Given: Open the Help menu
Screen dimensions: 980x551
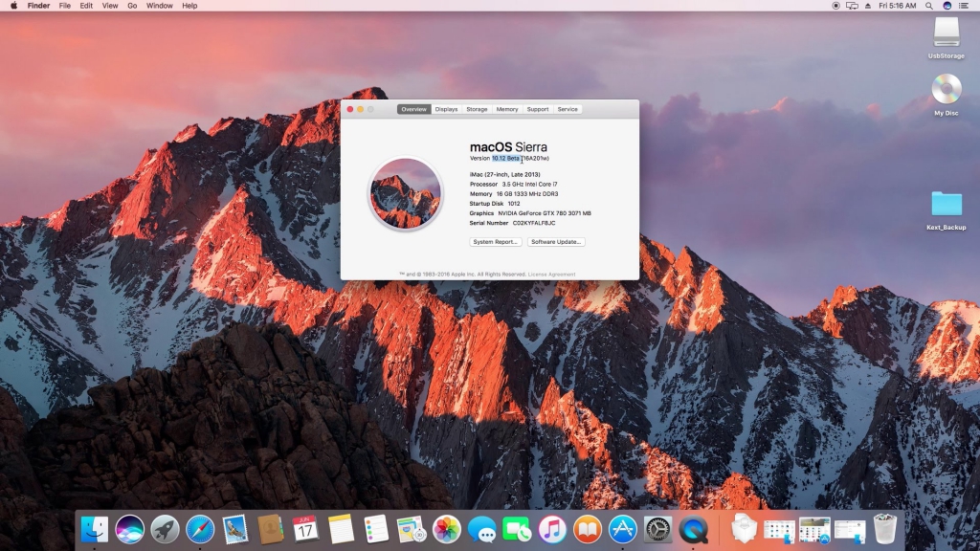Looking at the screenshot, I should pyautogui.click(x=189, y=6).
